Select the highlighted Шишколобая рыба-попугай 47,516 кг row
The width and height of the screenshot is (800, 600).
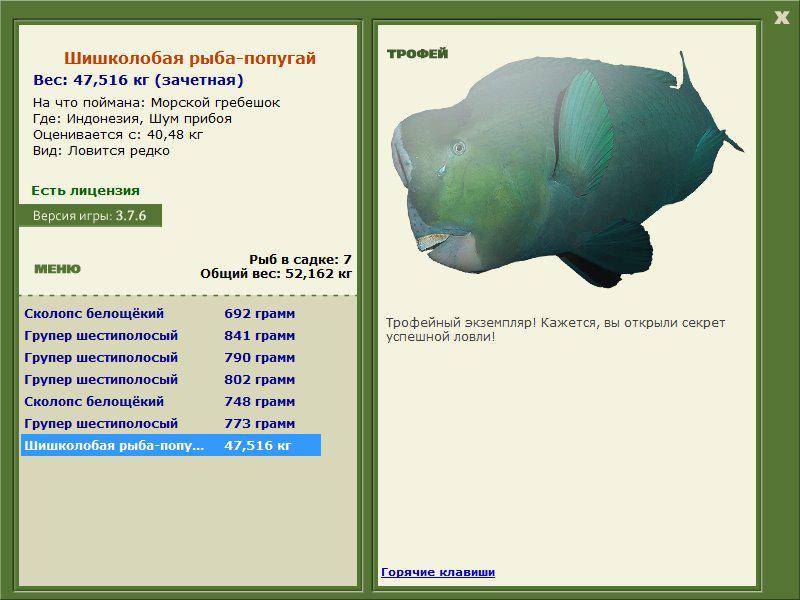[x=170, y=445]
